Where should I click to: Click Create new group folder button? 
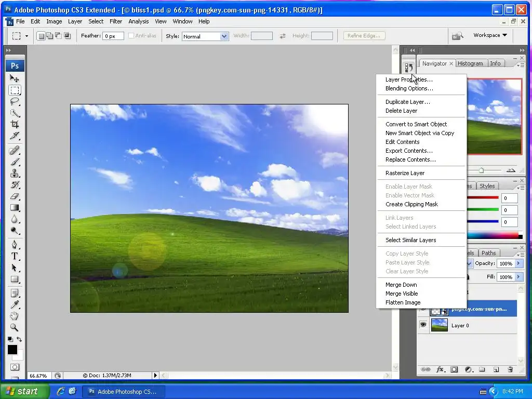pyautogui.click(x=482, y=369)
